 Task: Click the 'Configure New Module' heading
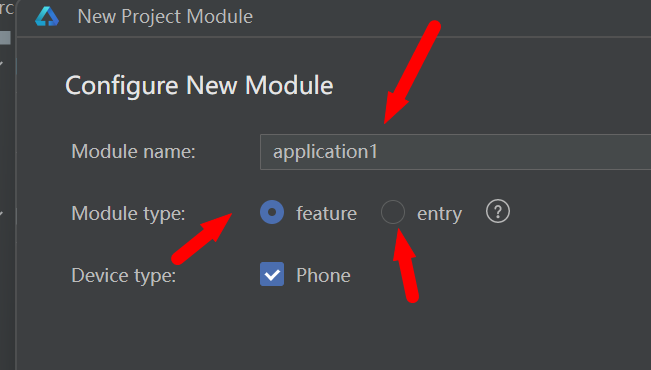click(199, 86)
